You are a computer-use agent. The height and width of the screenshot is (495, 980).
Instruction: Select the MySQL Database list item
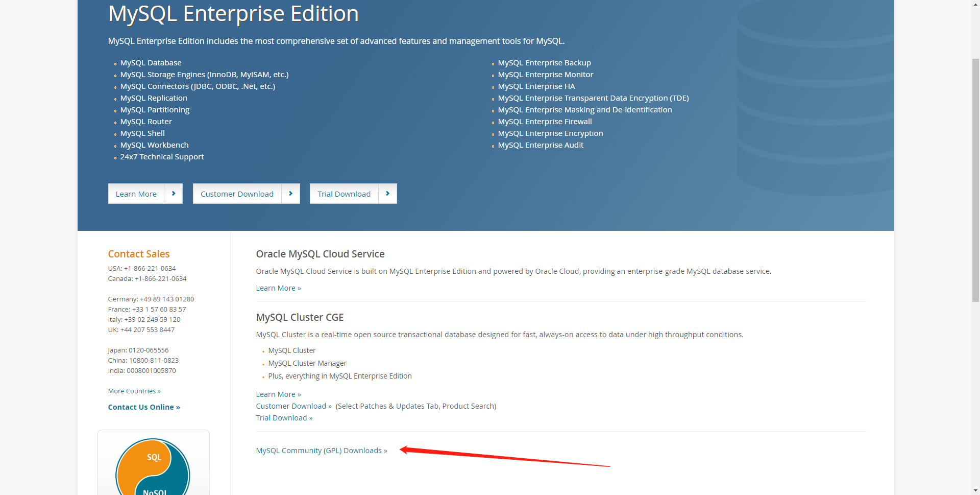pyautogui.click(x=151, y=63)
